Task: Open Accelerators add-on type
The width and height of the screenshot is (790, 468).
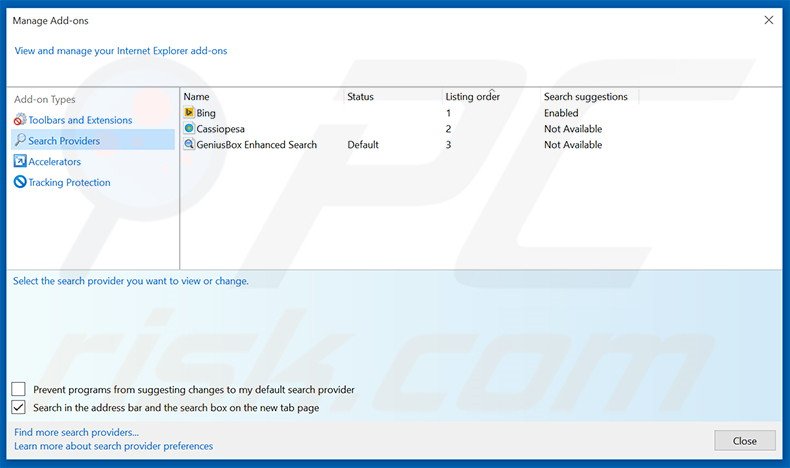Action: point(54,162)
